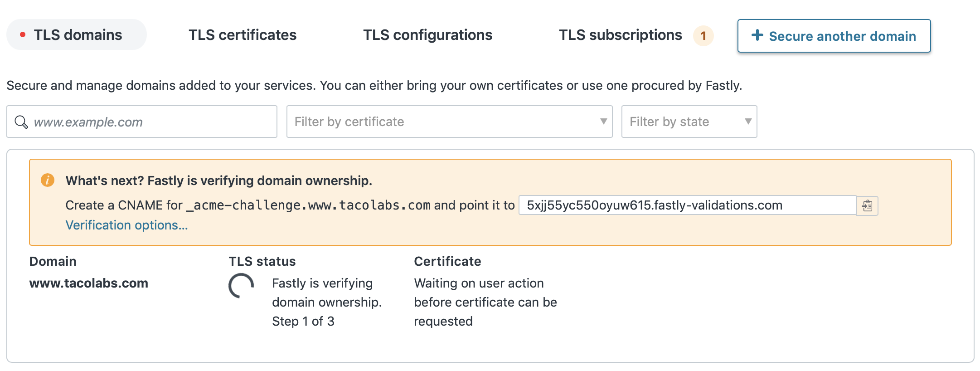
Task: Click the Secure another domain button
Action: (x=834, y=36)
